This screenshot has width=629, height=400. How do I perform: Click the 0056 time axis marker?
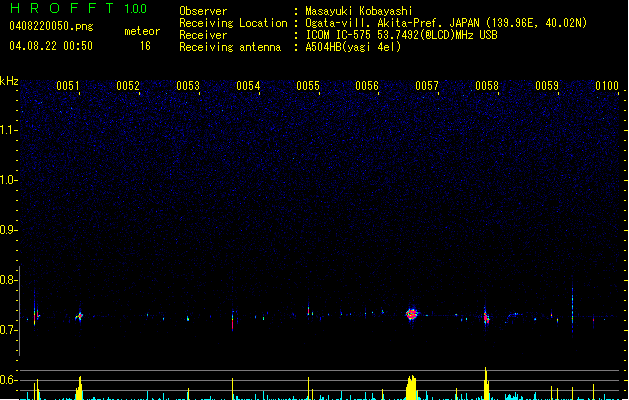pos(367,86)
